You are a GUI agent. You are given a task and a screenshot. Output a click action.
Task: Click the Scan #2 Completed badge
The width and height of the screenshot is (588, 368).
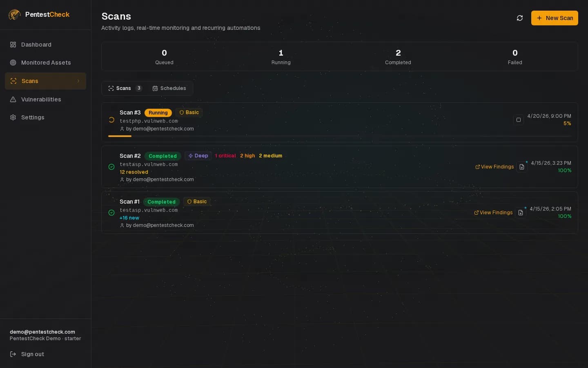163,156
